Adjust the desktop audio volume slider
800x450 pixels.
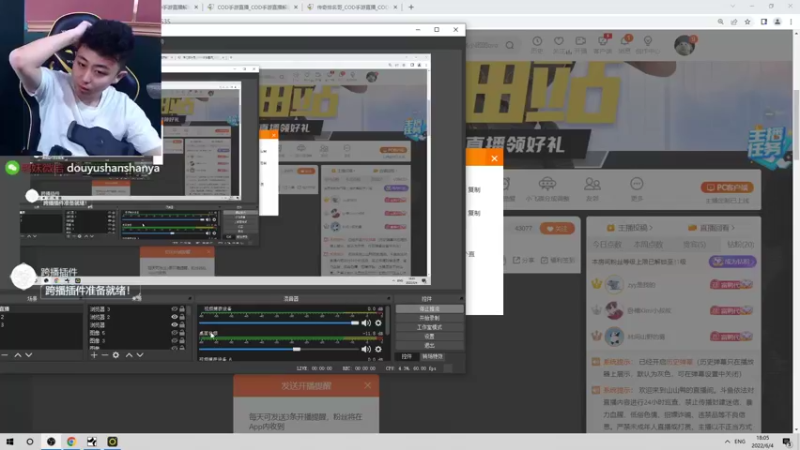tap(279, 349)
